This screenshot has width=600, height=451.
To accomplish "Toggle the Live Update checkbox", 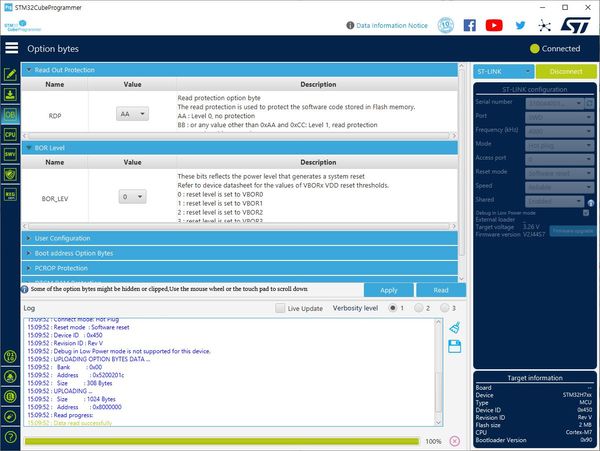I will [x=280, y=308].
